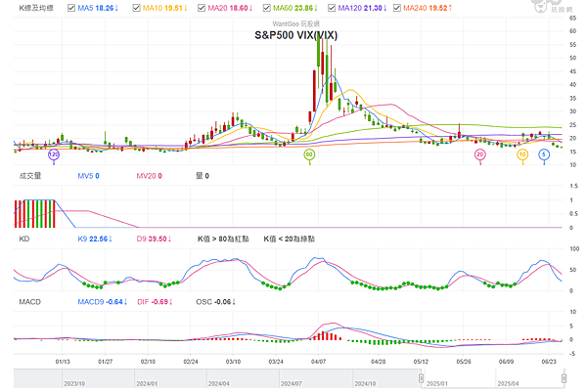Click the MA5 18.26 value label

[x=98, y=8]
